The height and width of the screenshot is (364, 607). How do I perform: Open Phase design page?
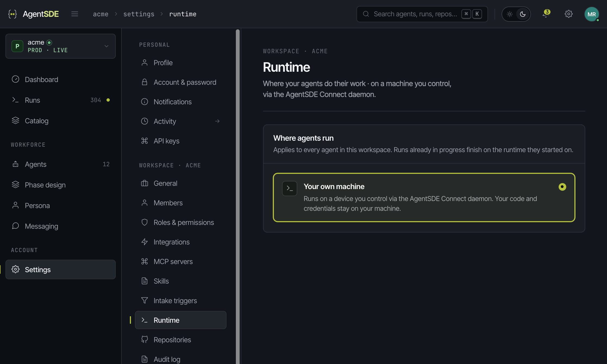[x=61, y=185]
